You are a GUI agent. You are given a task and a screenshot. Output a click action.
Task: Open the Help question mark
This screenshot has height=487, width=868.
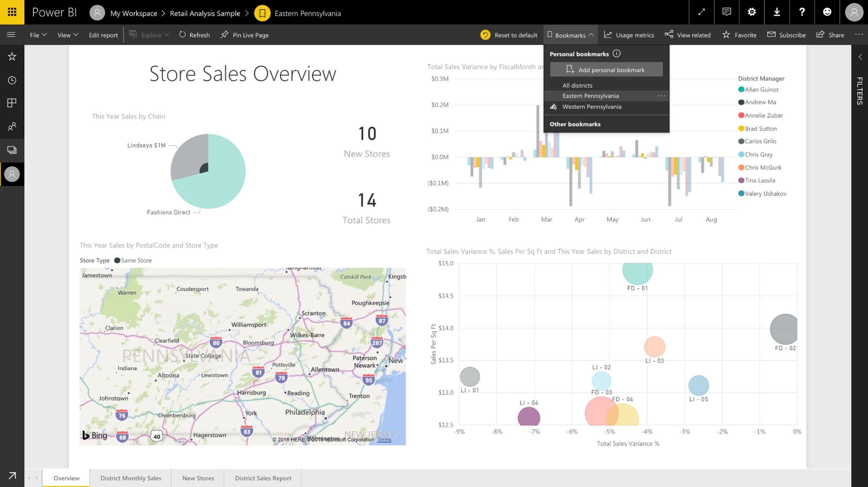[x=802, y=12]
